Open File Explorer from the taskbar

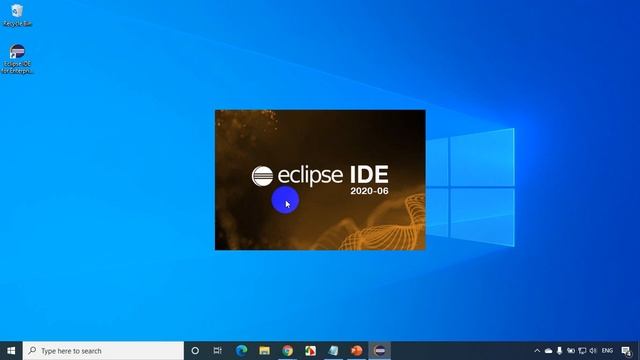(264, 351)
